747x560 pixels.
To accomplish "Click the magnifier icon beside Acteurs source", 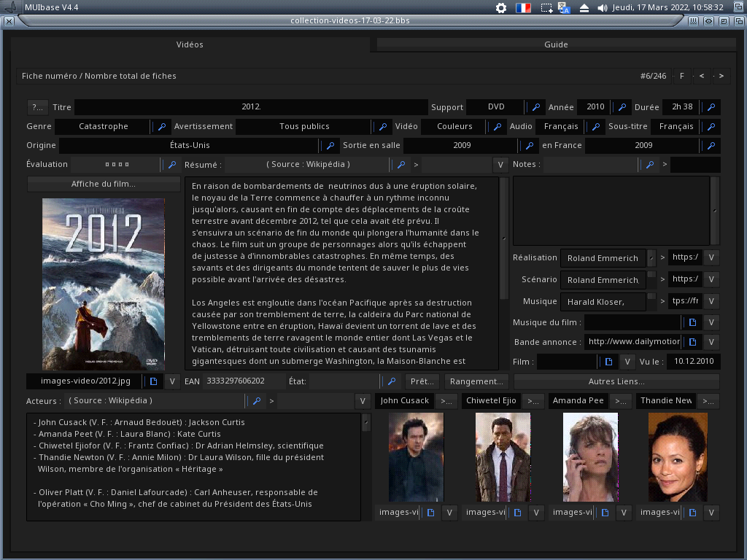I will coord(257,401).
